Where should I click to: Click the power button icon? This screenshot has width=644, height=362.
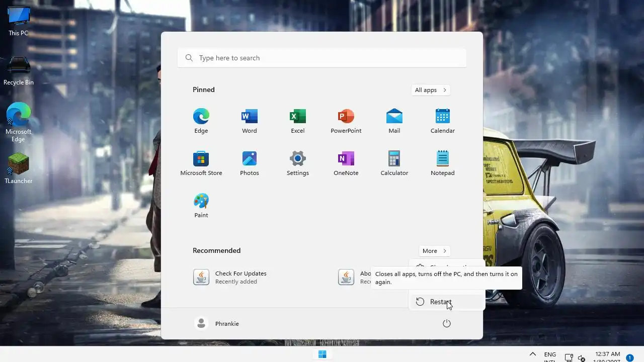[x=447, y=323]
